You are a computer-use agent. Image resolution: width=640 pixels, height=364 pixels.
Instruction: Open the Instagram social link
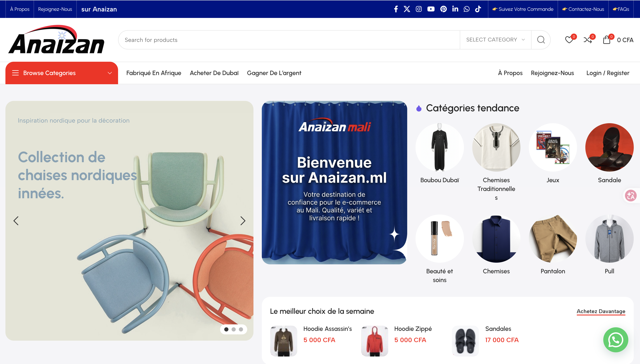pyautogui.click(x=419, y=9)
